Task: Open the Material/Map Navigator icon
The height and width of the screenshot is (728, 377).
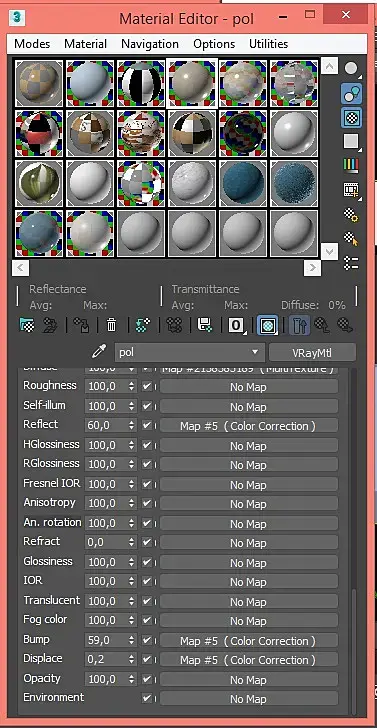Action: pos(351,263)
